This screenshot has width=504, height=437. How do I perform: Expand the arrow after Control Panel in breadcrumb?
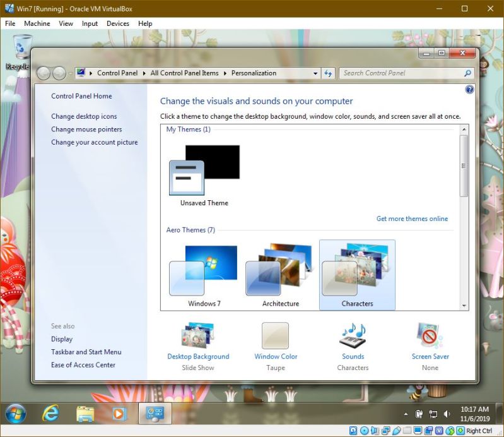tap(144, 73)
